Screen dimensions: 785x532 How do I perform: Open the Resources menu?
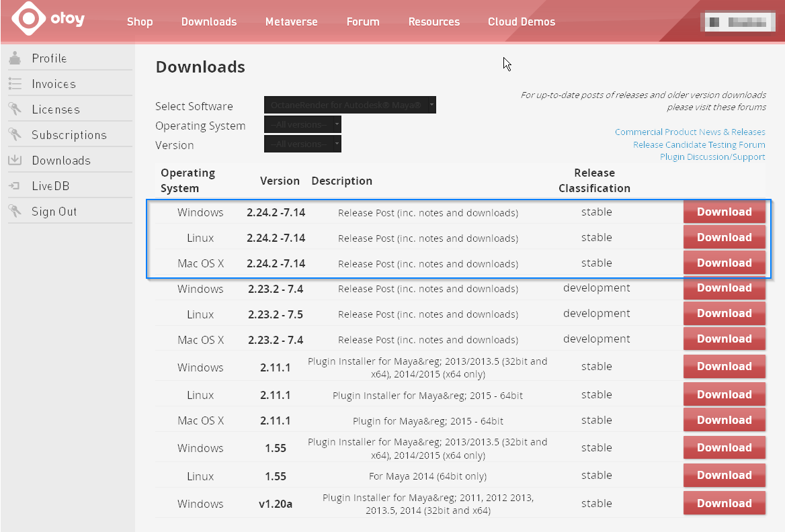pos(434,21)
